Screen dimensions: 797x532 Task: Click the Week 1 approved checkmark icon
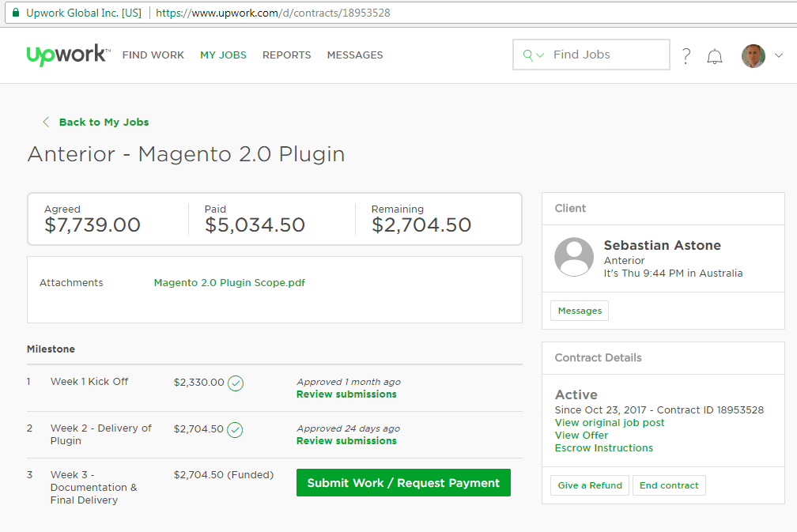236,383
